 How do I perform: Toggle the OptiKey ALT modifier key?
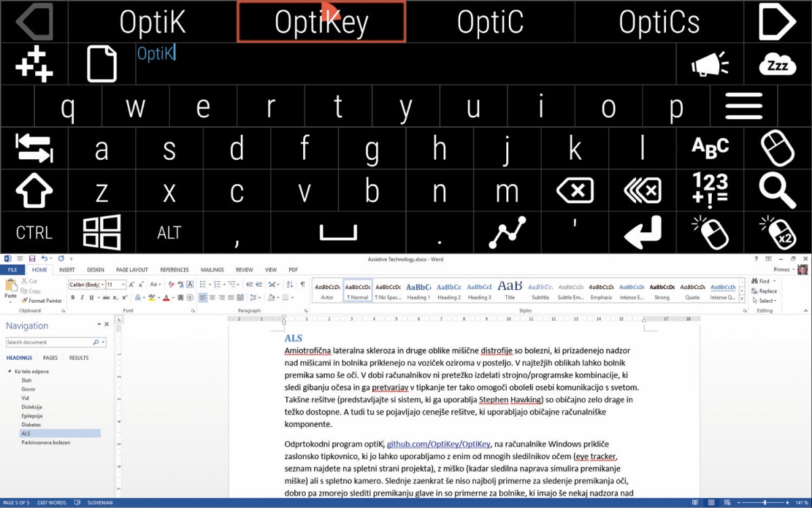[169, 232]
